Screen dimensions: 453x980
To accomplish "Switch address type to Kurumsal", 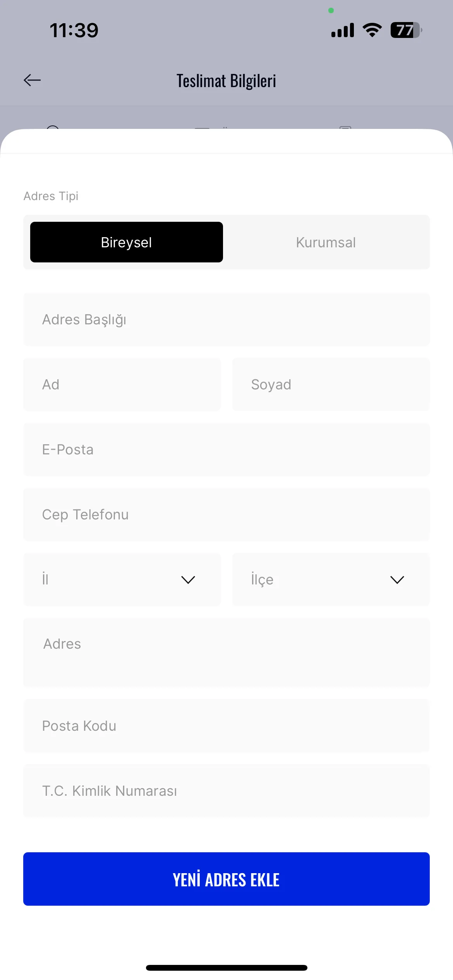I will pos(326,242).
